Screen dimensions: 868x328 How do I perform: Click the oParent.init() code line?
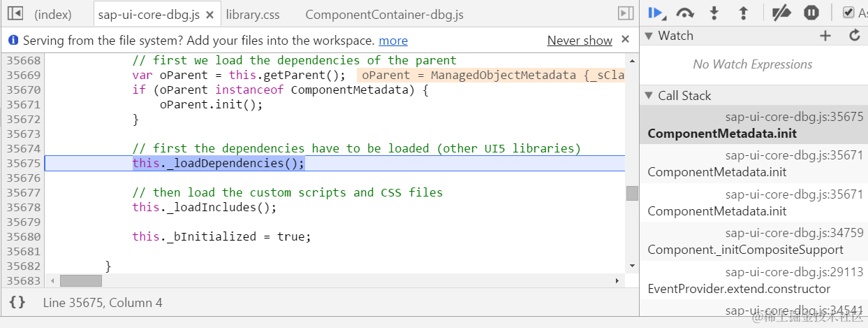(211, 104)
